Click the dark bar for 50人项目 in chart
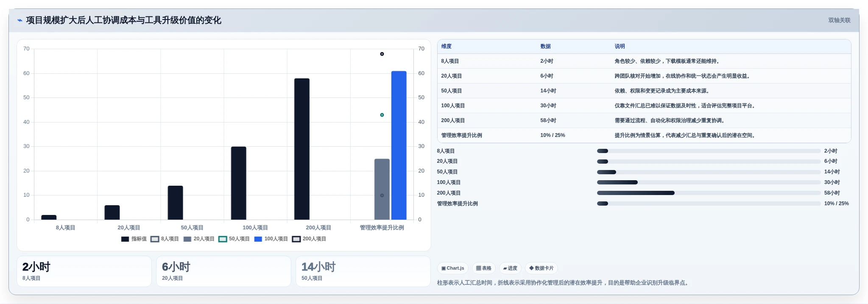 [x=175, y=203]
